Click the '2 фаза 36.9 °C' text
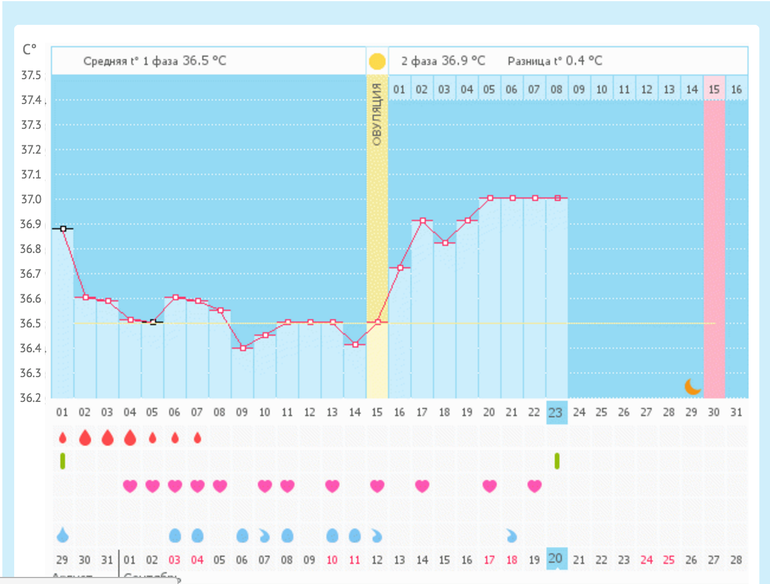This screenshot has width=770, height=584. coord(443,61)
